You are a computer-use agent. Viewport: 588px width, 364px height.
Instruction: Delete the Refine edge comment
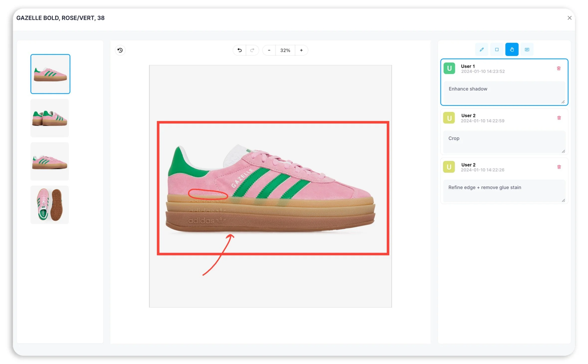click(559, 167)
